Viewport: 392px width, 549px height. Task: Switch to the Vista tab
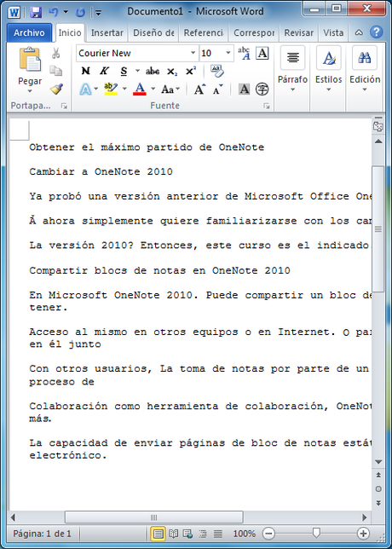(x=333, y=33)
